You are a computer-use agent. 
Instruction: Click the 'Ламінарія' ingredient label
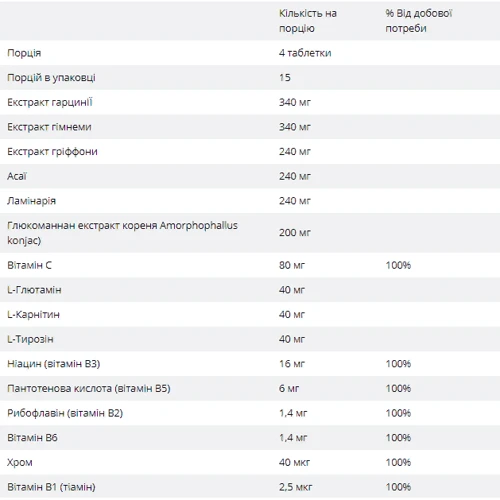tap(31, 201)
